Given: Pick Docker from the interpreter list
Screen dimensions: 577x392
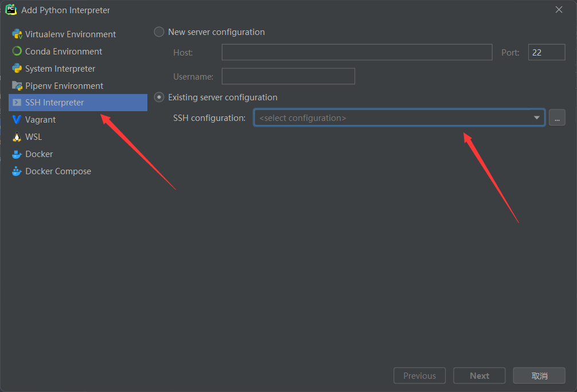Looking at the screenshot, I should point(78,154).
